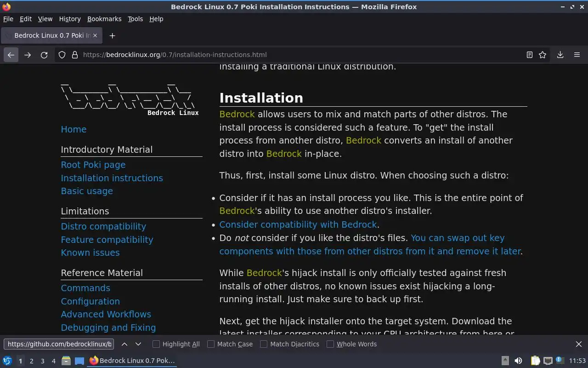Open the Basic usage link
The image size is (588, 368).
87,191
